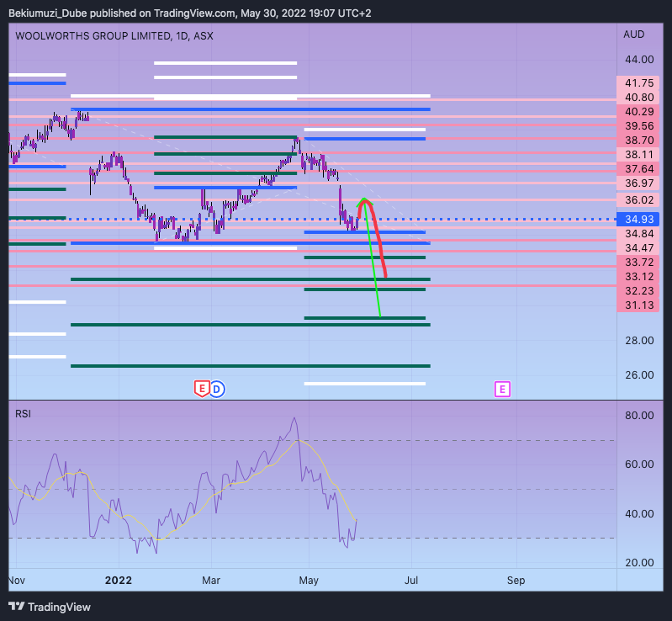672x621 pixels.
Task: Click the Mar label on time axis
Action: point(211,581)
